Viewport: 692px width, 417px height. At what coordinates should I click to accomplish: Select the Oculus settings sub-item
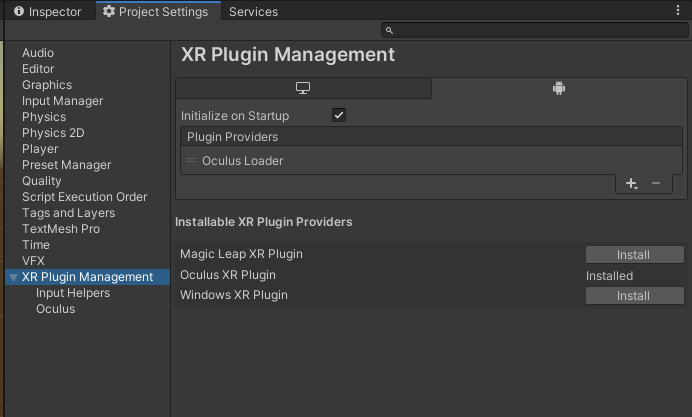56,309
